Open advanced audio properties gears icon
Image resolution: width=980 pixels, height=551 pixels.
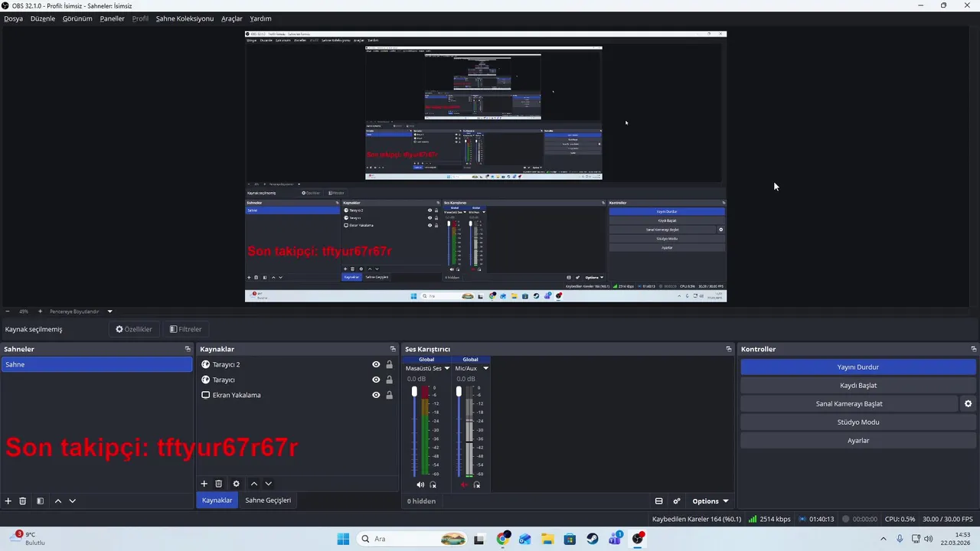coord(677,501)
